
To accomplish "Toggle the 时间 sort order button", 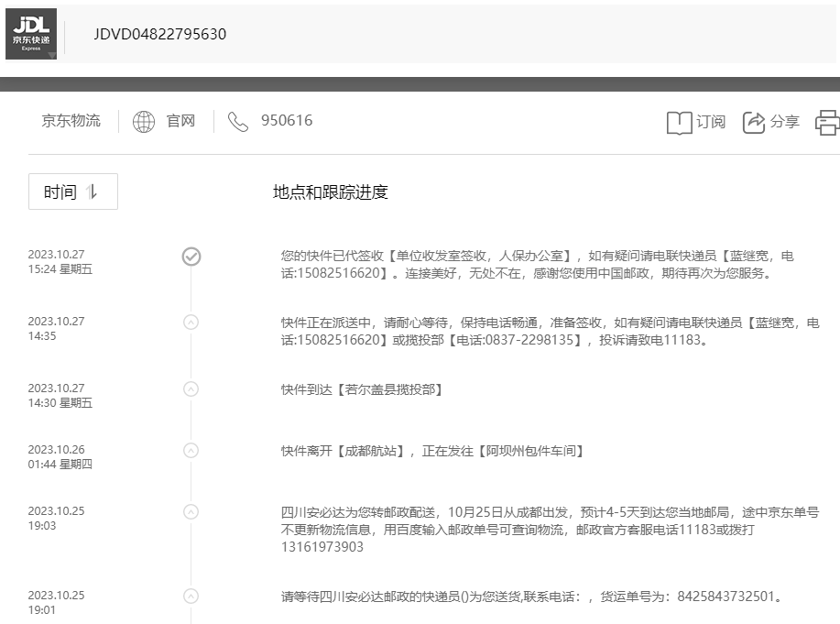I will pyautogui.click(x=73, y=192).
